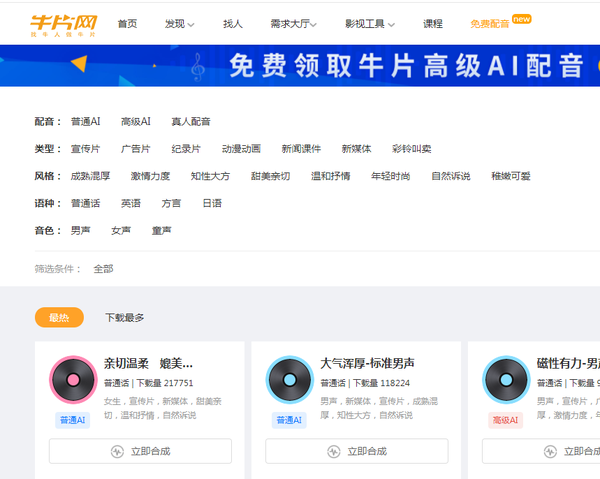Select 新媒体 type filter
This screenshot has height=479, width=600.
tap(356, 149)
